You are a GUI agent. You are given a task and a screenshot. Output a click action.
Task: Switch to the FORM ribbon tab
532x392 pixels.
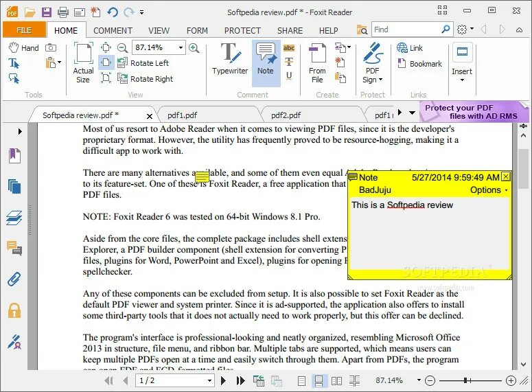(197, 30)
